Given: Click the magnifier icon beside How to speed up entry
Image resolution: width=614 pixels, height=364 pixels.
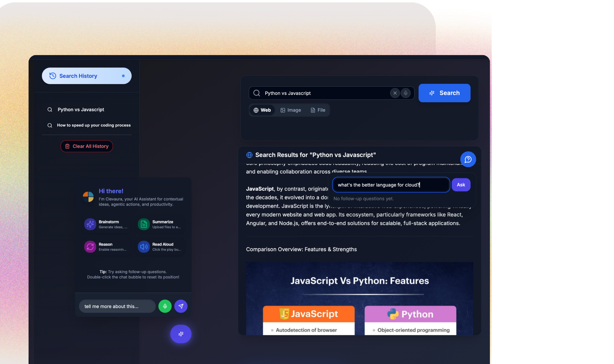Looking at the screenshot, I should (50, 125).
